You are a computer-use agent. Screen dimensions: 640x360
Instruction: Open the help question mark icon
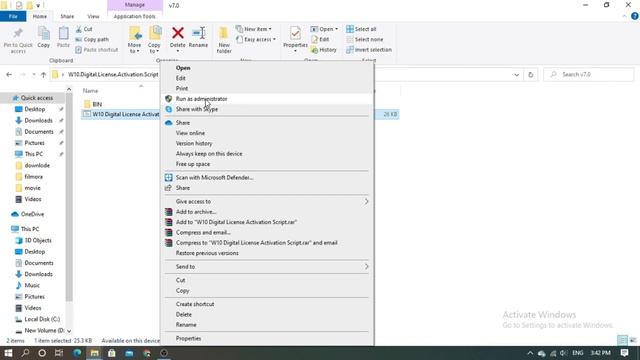coord(635,16)
